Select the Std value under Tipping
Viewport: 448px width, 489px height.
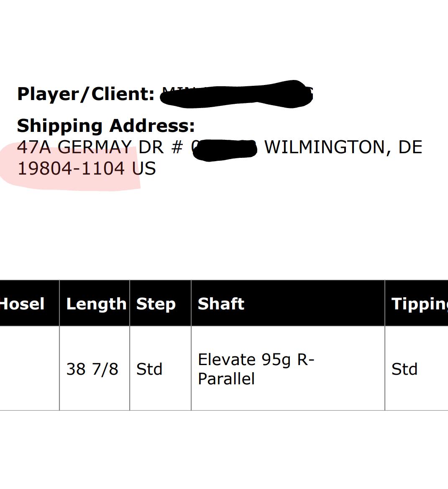404,369
